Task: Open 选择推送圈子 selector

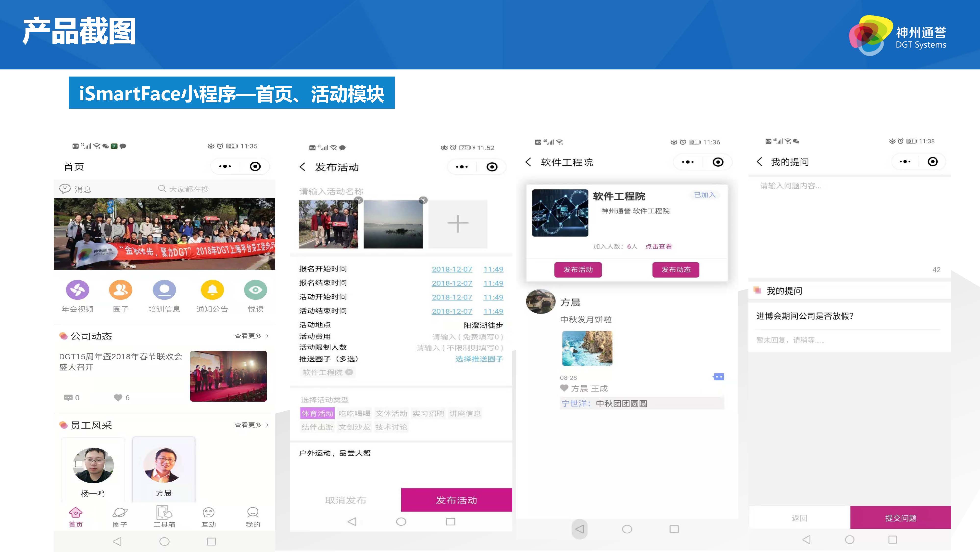Action: [x=479, y=359]
